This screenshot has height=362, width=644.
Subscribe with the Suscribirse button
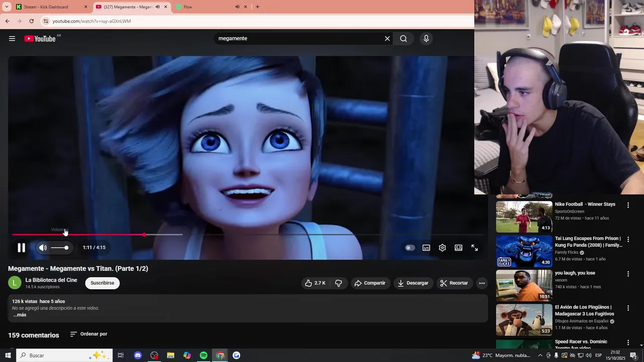(102, 283)
